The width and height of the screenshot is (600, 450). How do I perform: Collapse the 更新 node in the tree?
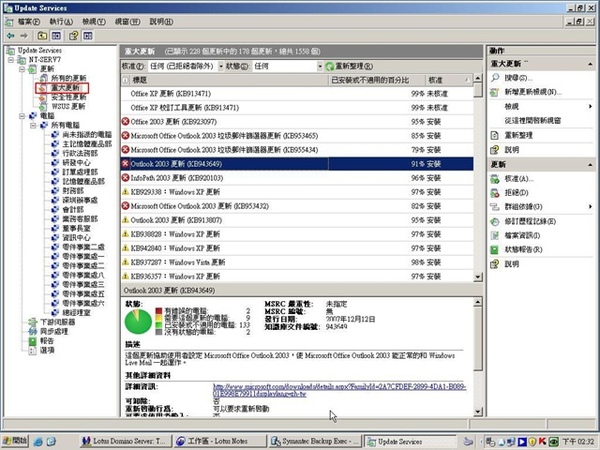click(22, 69)
